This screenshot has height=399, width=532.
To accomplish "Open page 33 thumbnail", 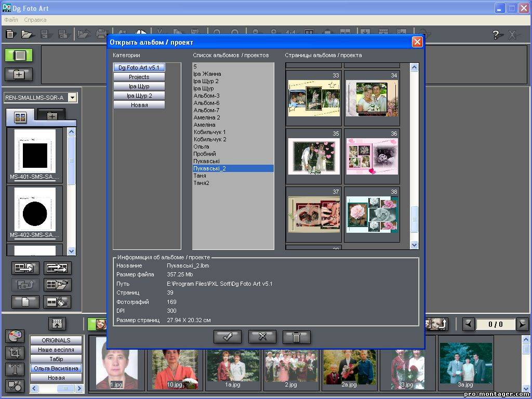I will [314, 98].
